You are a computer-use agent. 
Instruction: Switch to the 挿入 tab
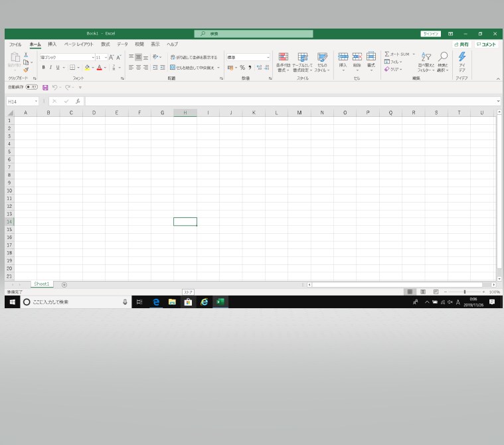[x=52, y=44]
